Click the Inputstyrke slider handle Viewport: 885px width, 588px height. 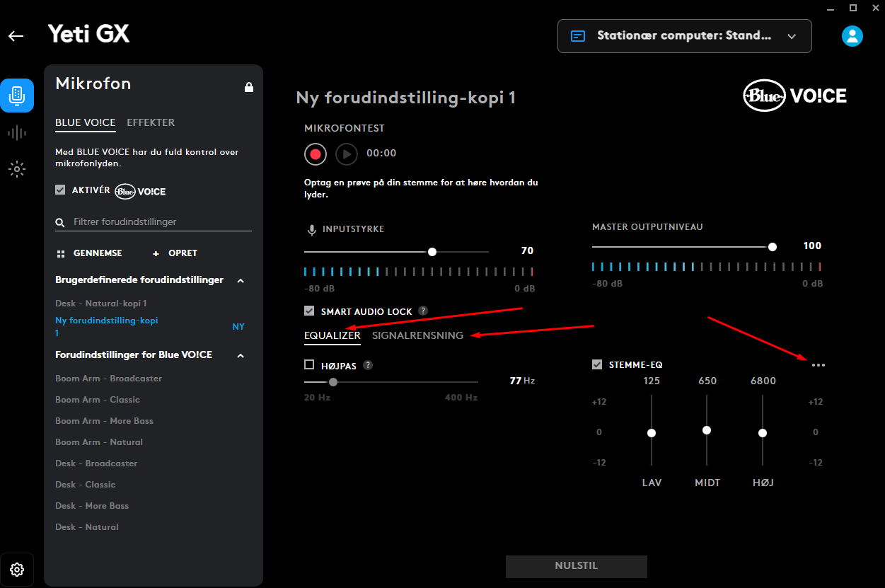pos(432,252)
